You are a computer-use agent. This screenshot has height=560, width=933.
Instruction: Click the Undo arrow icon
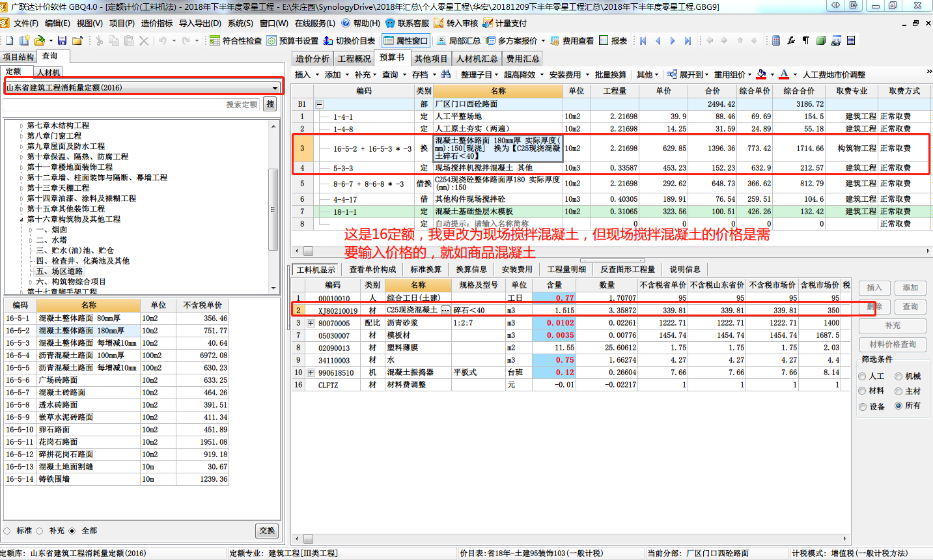162,40
